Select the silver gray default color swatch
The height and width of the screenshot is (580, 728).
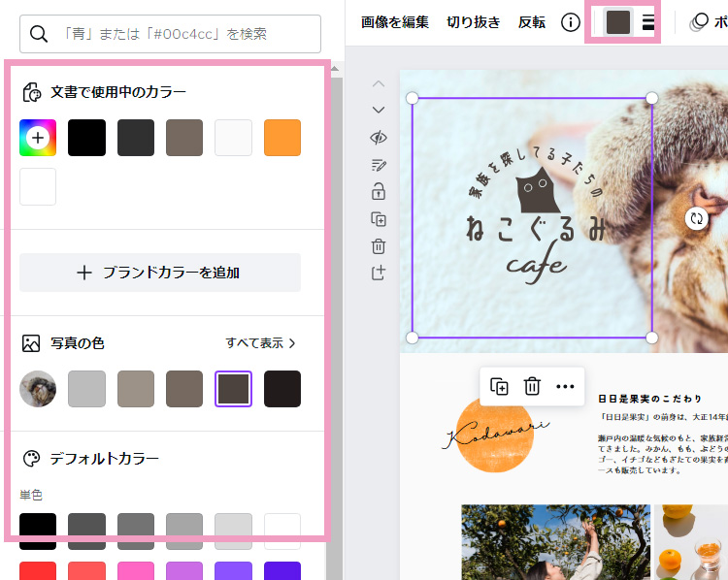point(184,532)
